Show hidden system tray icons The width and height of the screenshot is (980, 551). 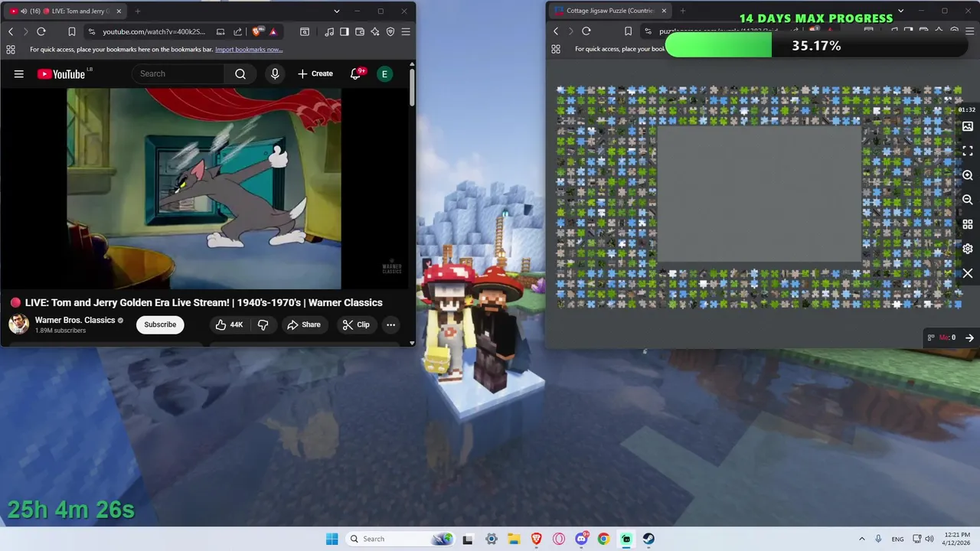tap(862, 539)
